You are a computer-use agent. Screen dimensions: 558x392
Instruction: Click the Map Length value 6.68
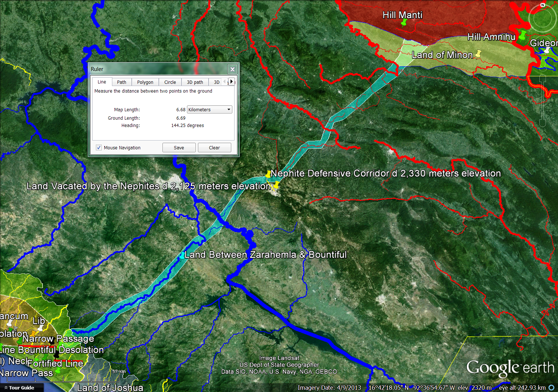point(181,109)
